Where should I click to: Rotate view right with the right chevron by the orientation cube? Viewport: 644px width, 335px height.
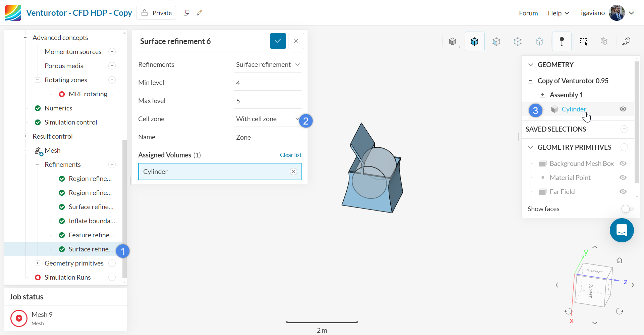(x=633, y=285)
